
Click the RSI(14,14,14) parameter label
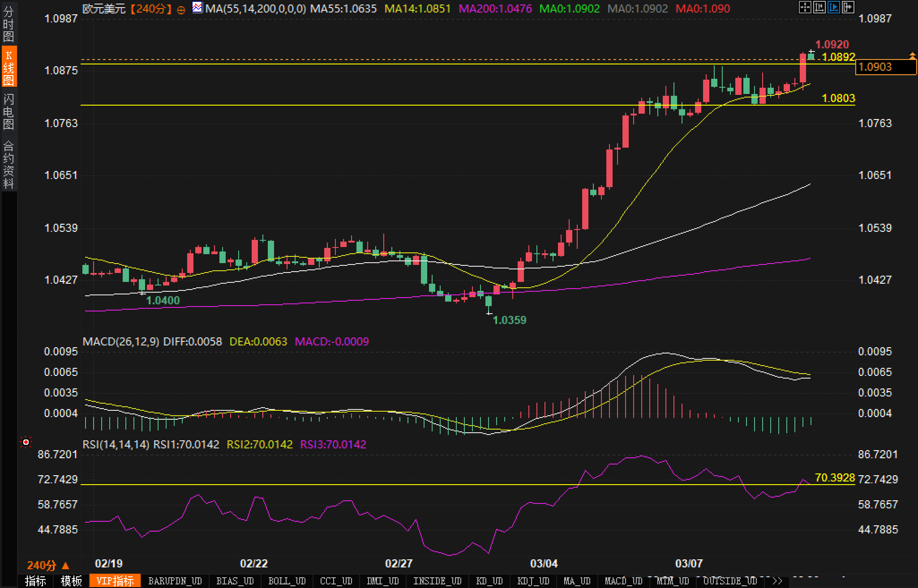pyautogui.click(x=116, y=444)
